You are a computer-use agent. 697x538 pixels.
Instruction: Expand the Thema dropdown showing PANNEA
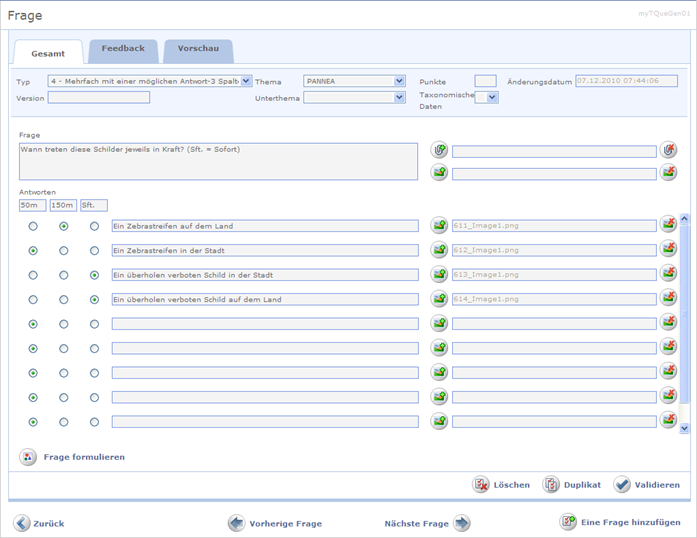[x=399, y=81]
